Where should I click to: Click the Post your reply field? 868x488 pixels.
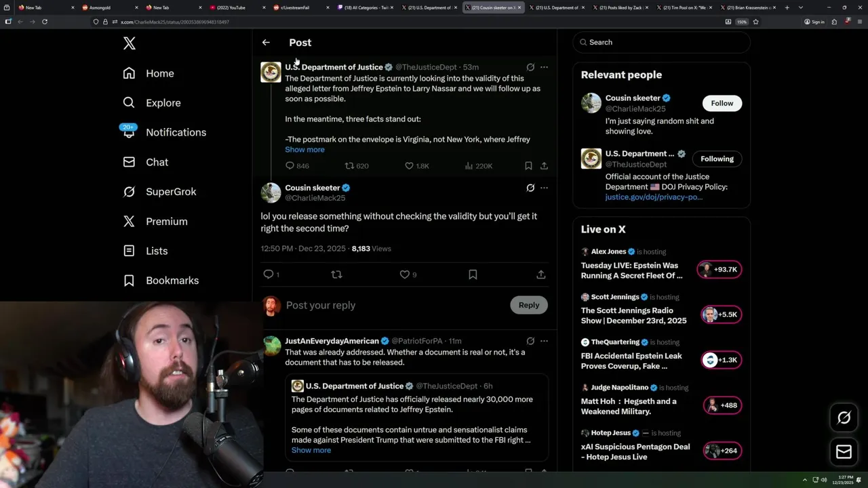pyautogui.click(x=394, y=305)
